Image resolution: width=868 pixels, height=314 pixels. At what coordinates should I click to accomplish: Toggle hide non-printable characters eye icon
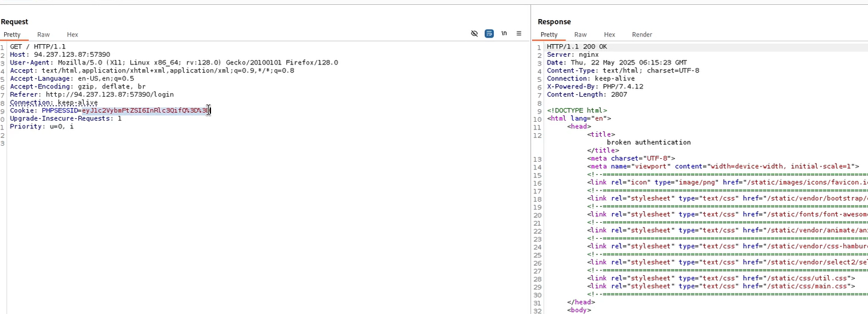point(475,34)
